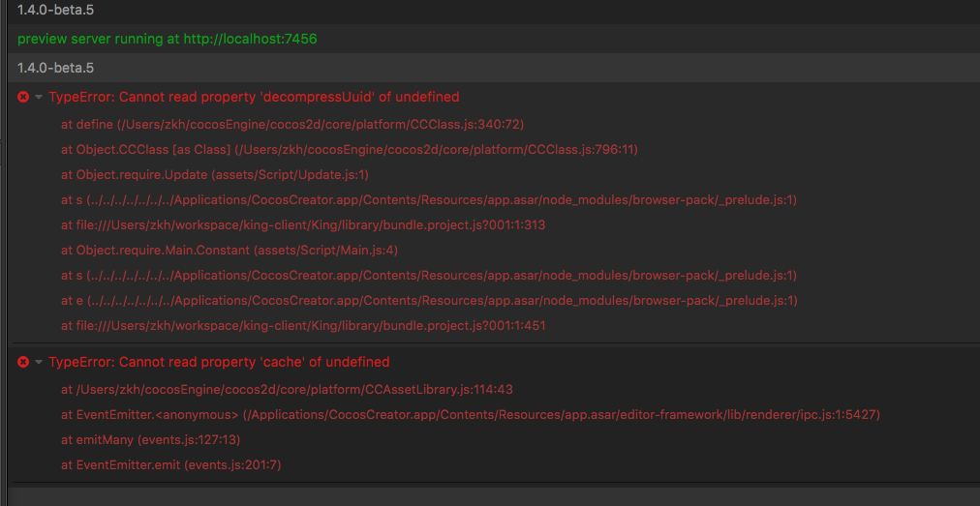Image resolution: width=980 pixels, height=506 pixels.
Task: Click the 'at e' _prelude.js:1 stack line
Action: click(428, 300)
